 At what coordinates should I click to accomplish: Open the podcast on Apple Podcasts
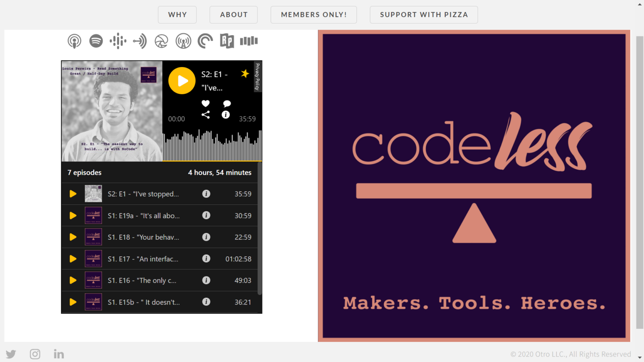click(x=74, y=41)
